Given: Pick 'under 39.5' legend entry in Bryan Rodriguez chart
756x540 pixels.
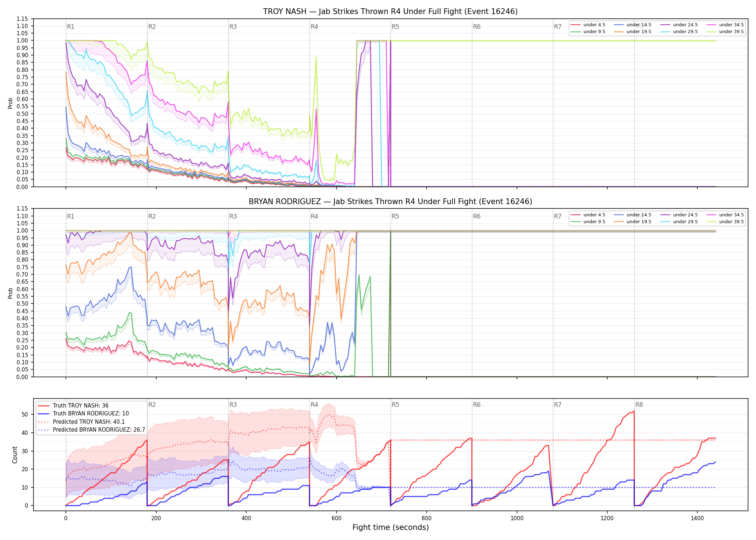Looking at the screenshot, I should [x=725, y=222].
